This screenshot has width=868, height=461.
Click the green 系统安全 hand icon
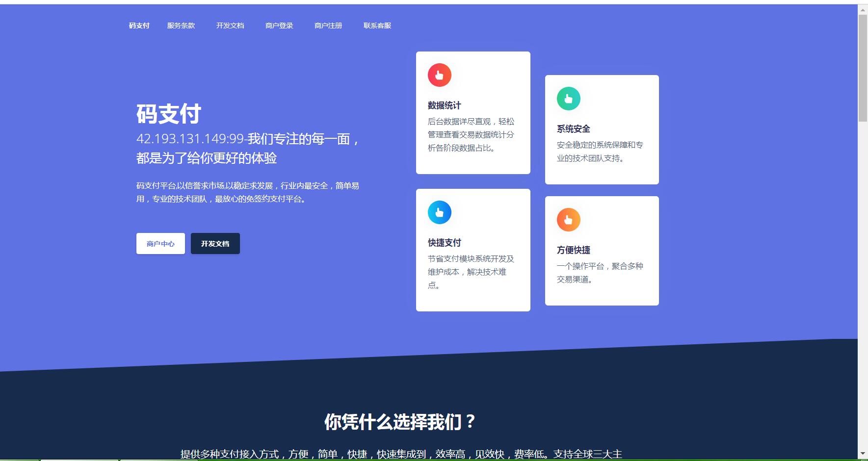coord(568,99)
